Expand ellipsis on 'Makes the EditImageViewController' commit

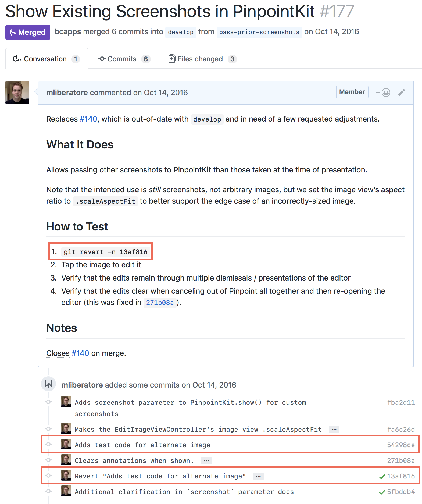(334, 429)
